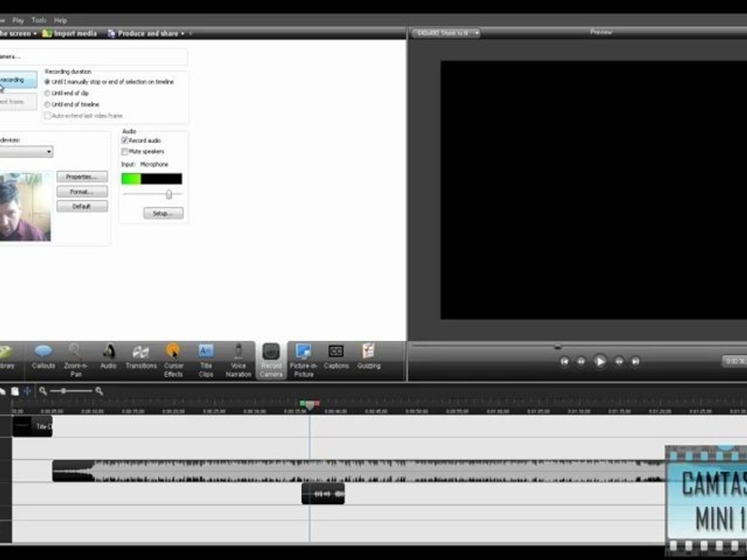Viewport: 747px width, 560px height.
Task: Click the camera Format button
Action: [82, 191]
